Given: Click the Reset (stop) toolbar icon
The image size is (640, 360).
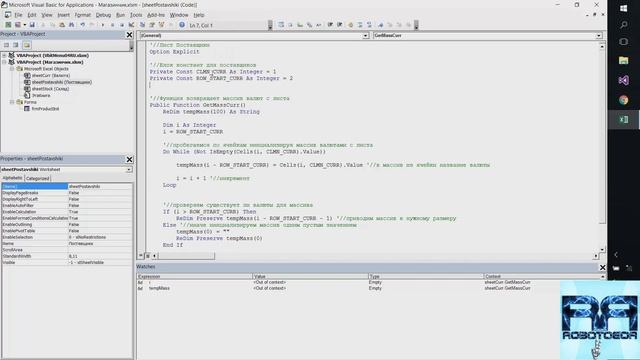Looking at the screenshot, I should click(x=122, y=25).
